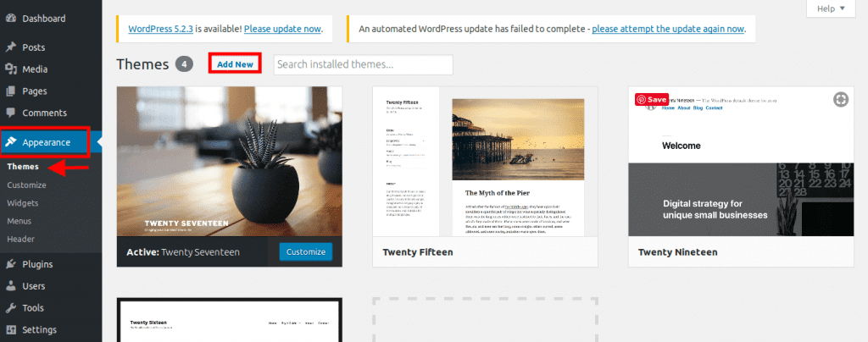Click the Dashboard gauge icon
Screen dimensions: 868x342
click(x=10, y=19)
